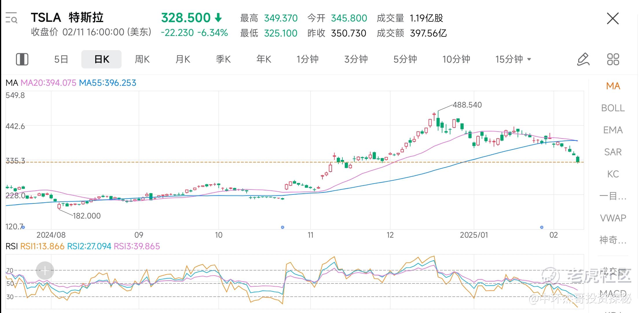Open the four-square indicator grid icon
The image size is (644, 313).
tap(613, 59)
